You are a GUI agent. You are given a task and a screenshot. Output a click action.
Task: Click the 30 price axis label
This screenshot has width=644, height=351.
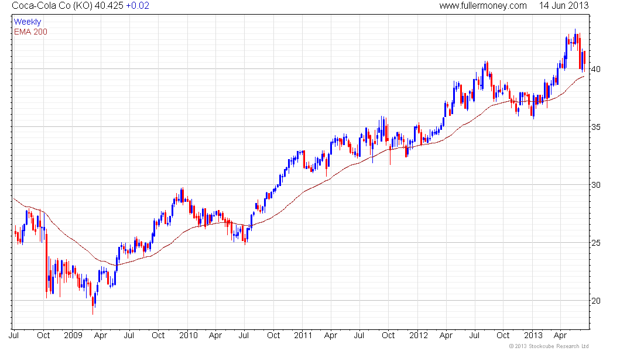(x=595, y=185)
